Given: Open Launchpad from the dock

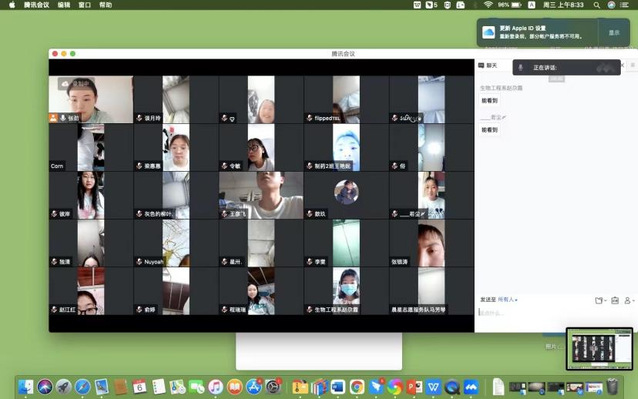Looking at the screenshot, I should 64,387.
